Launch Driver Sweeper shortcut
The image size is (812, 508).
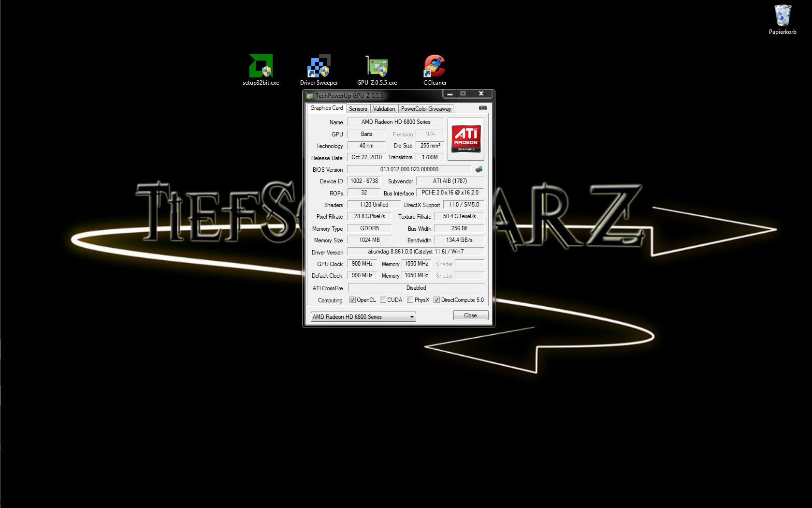(319, 70)
